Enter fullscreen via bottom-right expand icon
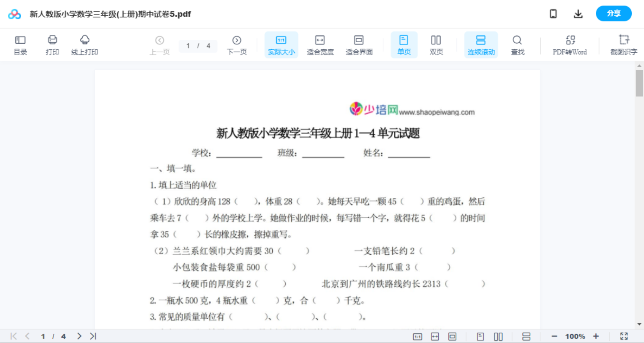 tap(624, 336)
